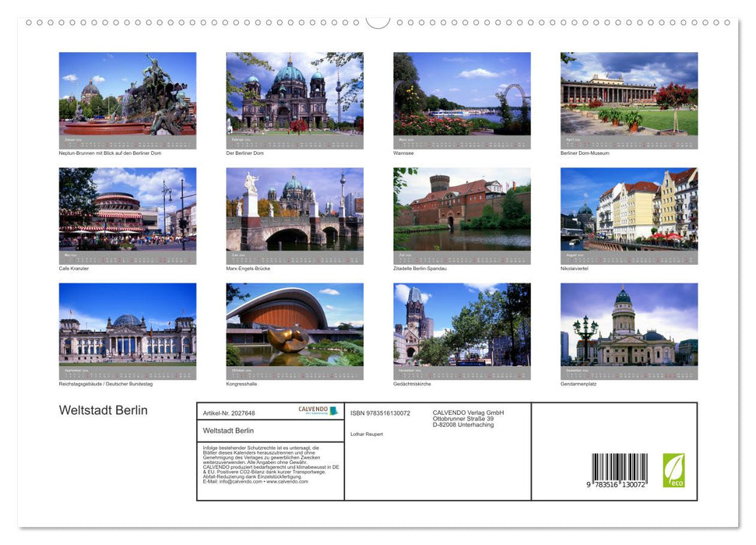
Task: Select the ISBN 9783516130072 entry
Action: click(x=381, y=413)
